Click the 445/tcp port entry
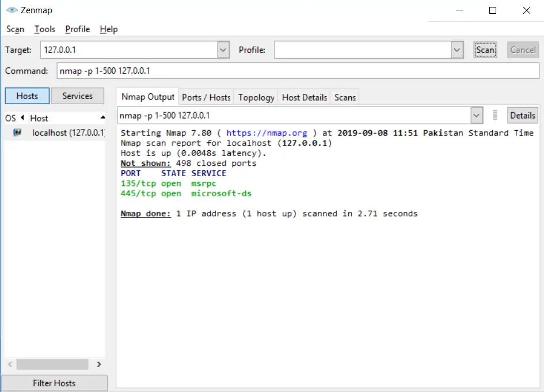Viewport: 544px width, 392px height. tap(138, 193)
